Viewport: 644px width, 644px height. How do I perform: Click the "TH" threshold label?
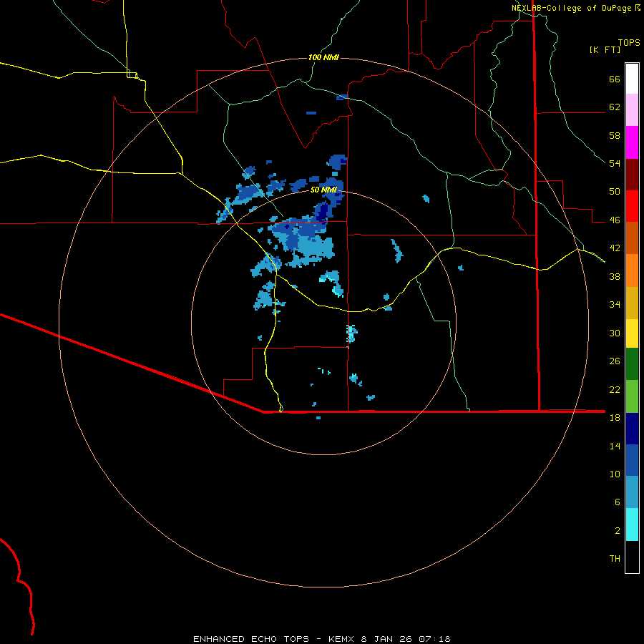click(615, 559)
